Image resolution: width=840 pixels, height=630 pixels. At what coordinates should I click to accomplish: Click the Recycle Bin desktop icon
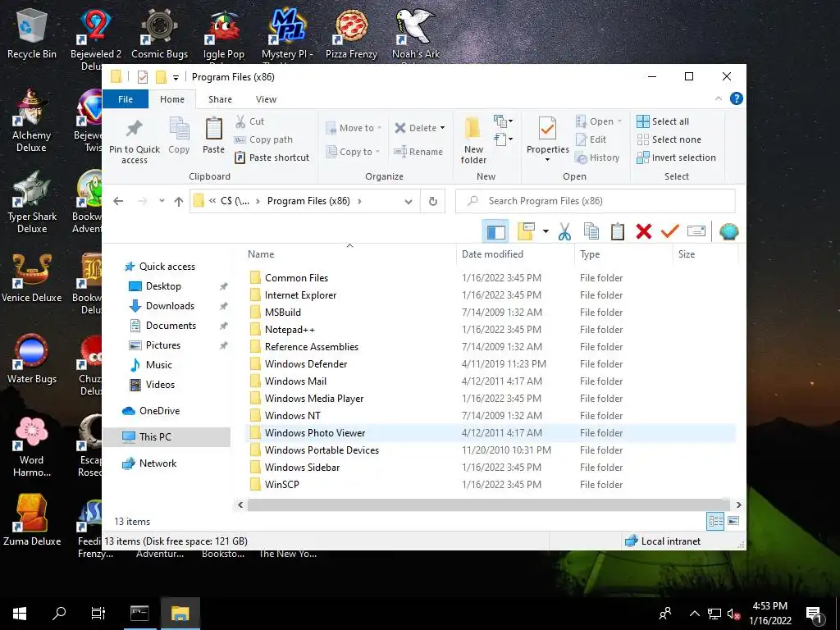click(32, 33)
